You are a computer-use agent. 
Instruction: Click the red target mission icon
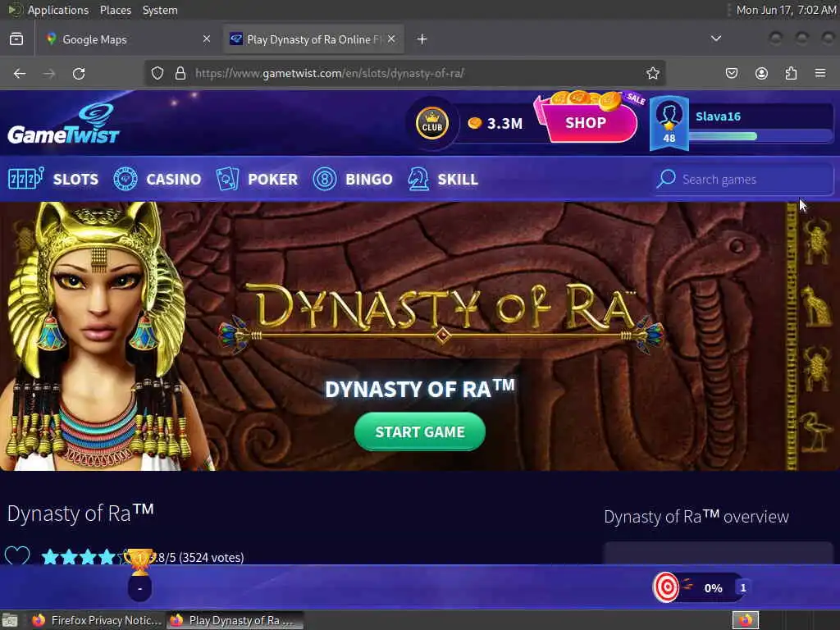(x=666, y=587)
